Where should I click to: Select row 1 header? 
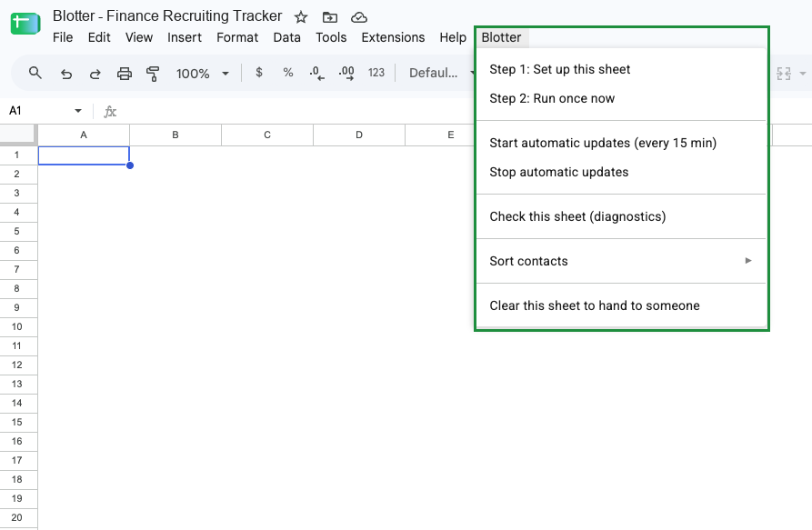tap(17, 155)
